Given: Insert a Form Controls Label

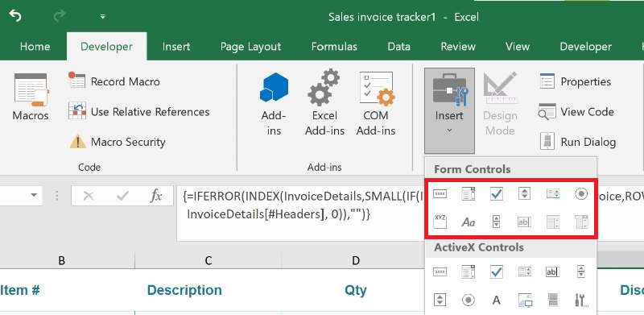Looking at the screenshot, I should [x=469, y=222].
